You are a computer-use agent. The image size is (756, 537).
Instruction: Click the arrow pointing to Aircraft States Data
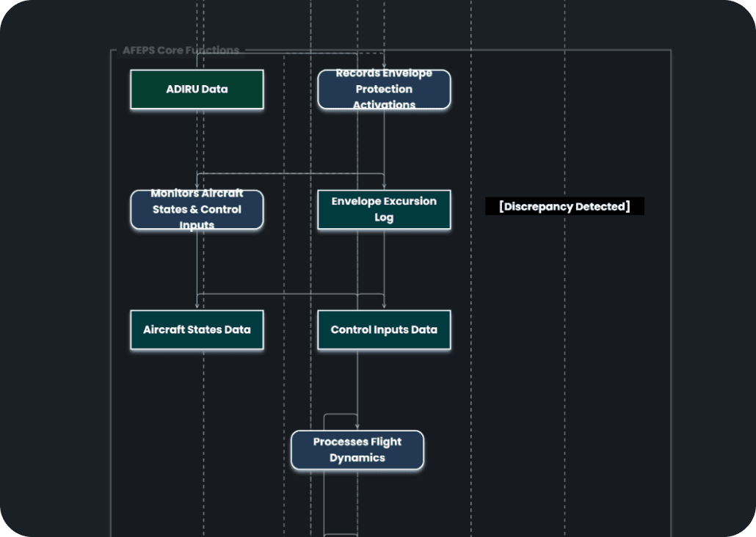197,301
